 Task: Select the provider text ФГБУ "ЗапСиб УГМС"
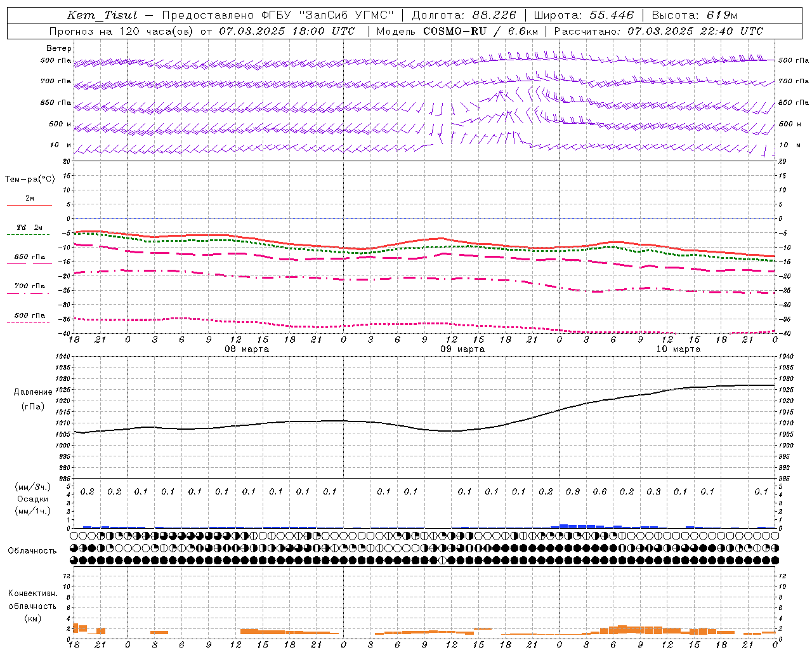pyautogui.click(x=327, y=15)
